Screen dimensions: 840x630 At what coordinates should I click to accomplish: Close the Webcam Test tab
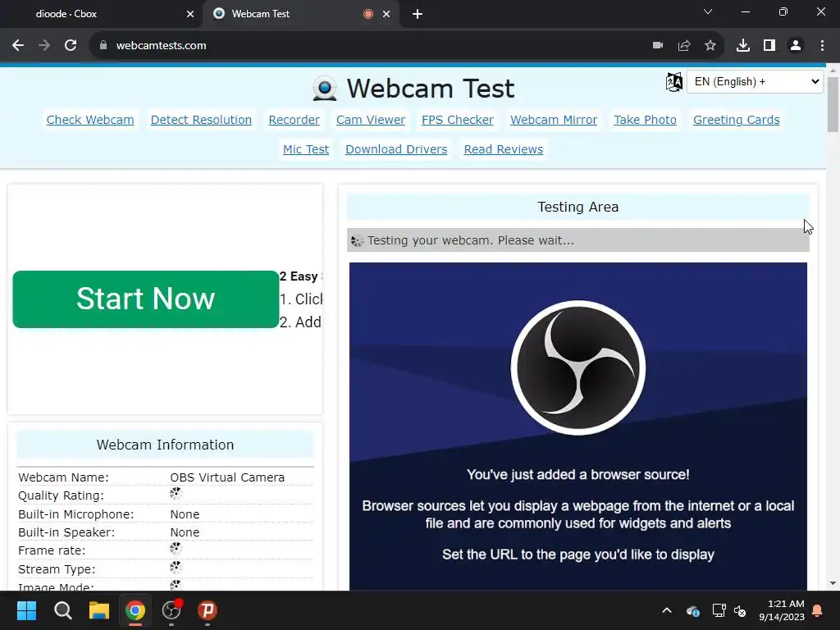(386, 15)
